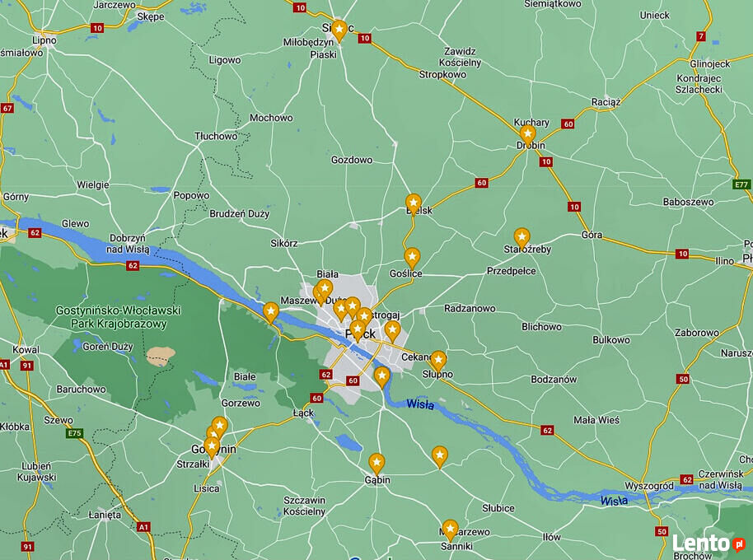This screenshot has width=753, height=560.
Task: Select the star pin at Drobin
Action: (x=528, y=134)
